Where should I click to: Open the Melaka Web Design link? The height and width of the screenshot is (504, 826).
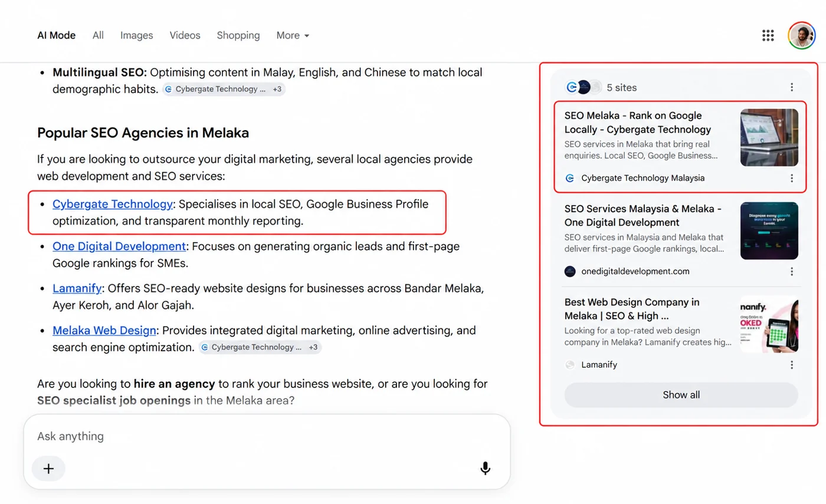[x=104, y=330]
